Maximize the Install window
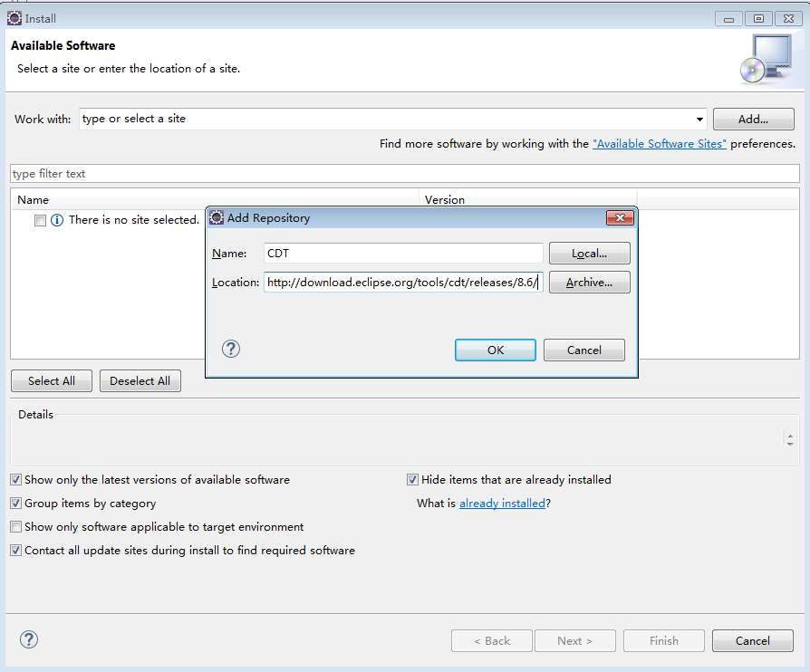Image resolution: width=810 pixels, height=672 pixels. pyautogui.click(x=758, y=19)
